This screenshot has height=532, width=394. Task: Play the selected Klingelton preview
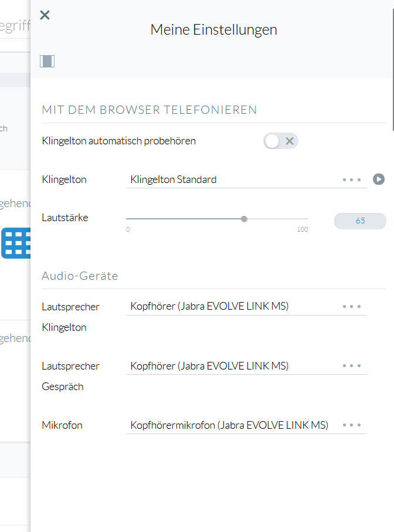(x=379, y=179)
